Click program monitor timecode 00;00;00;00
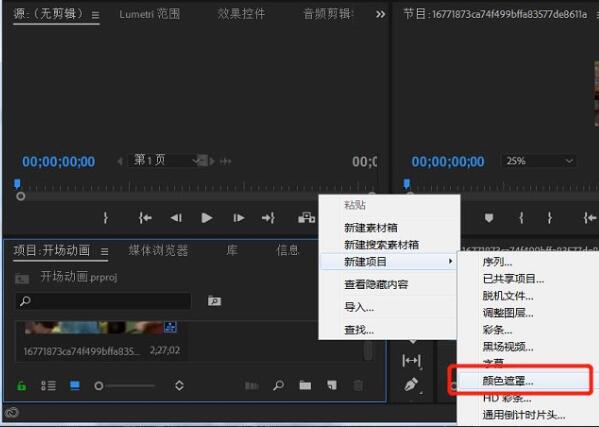 [x=448, y=161]
